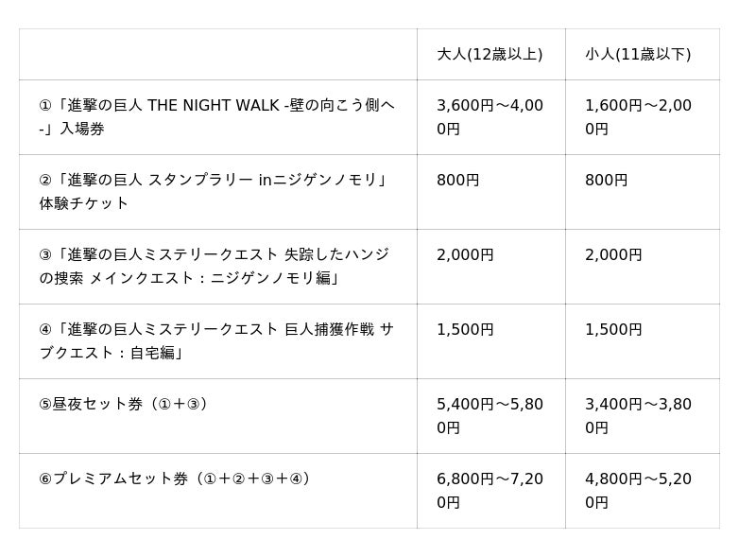Click the adult 2,000円 メインクエスト price
Viewport: 756px width, 557px height.
(465, 254)
